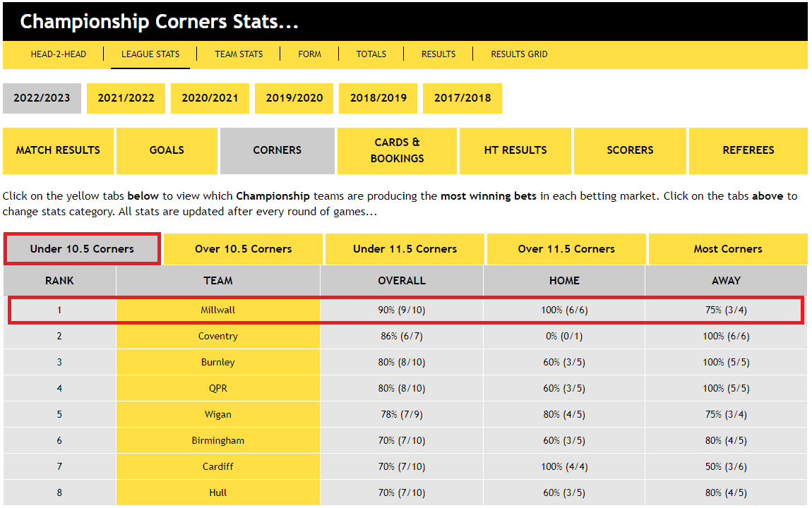This screenshot has height=508, width=812.
Task: Open the GOALS statistics category
Action: tap(167, 150)
